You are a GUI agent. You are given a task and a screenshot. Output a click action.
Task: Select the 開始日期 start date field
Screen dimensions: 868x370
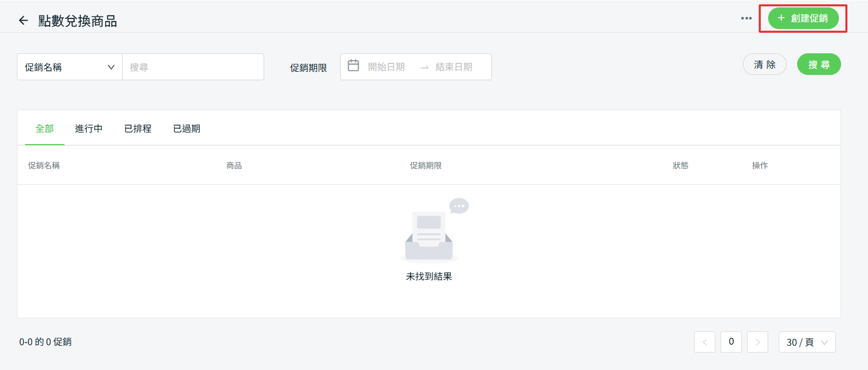point(386,67)
